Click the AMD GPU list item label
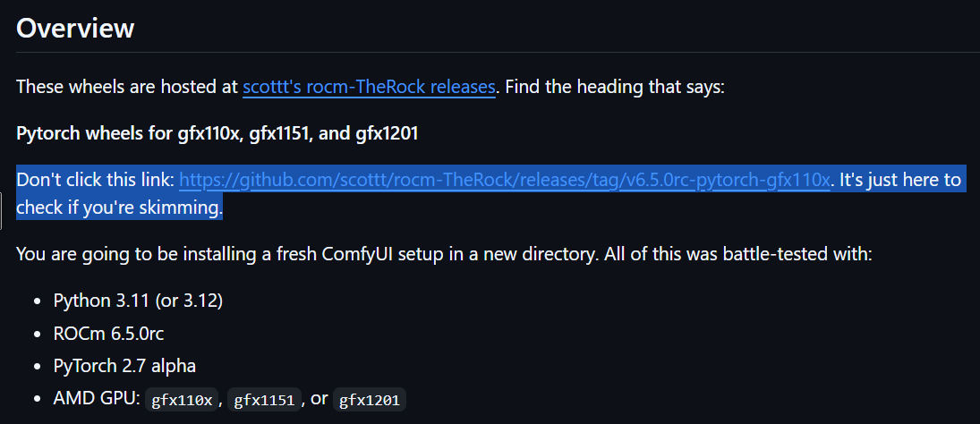Viewport: 980px width, 424px height. (97, 399)
